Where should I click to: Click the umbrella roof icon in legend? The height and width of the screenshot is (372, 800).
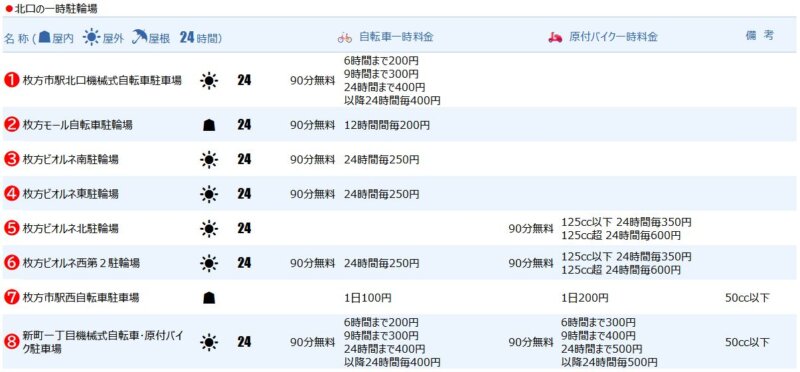(139, 37)
